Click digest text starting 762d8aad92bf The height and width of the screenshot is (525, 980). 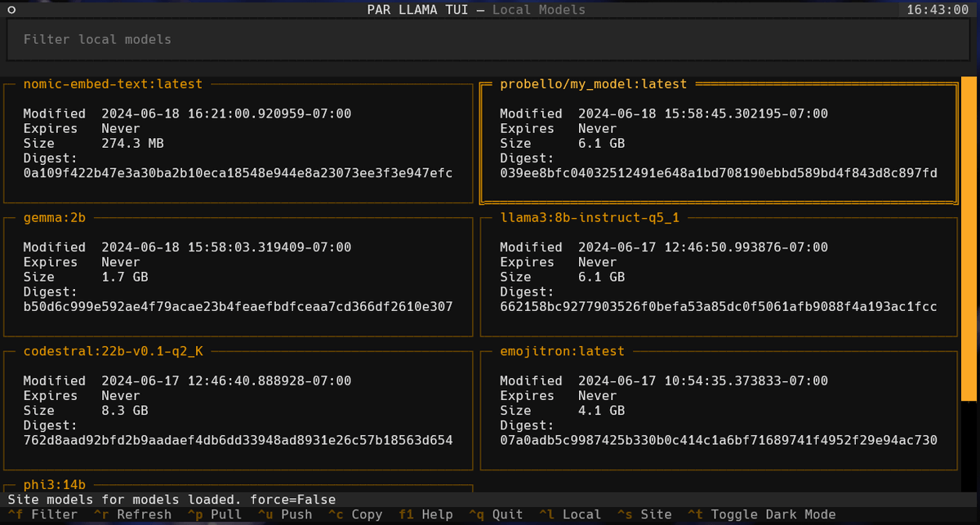[238, 441]
